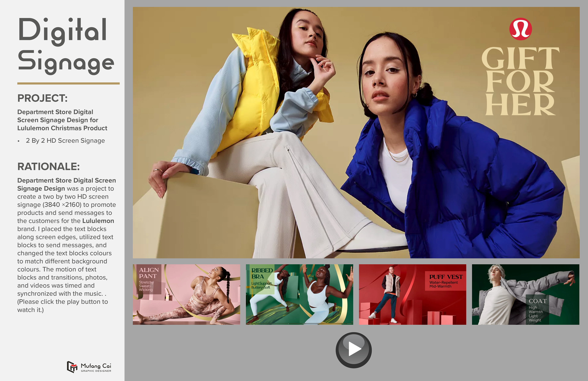The width and height of the screenshot is (588, 381).
Task: Click 'High Warmth Light Weight' text block
Action: (x=536, y=314)
